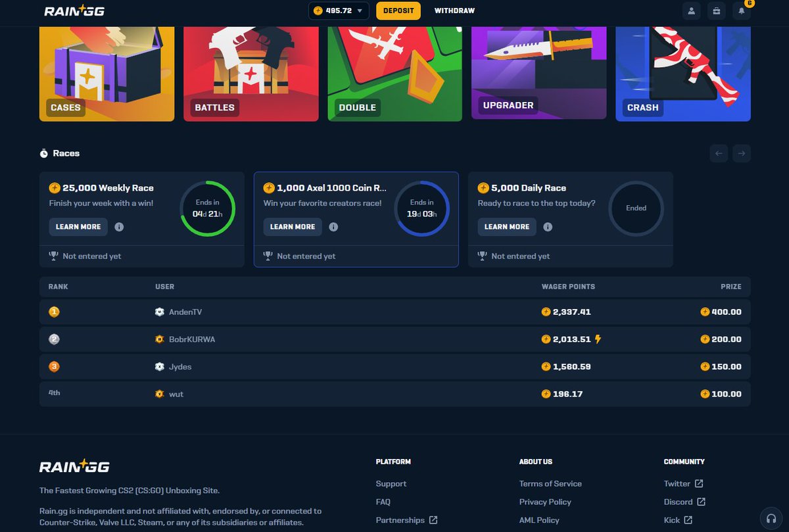Open the CASES game card

(x=107, y=74)
